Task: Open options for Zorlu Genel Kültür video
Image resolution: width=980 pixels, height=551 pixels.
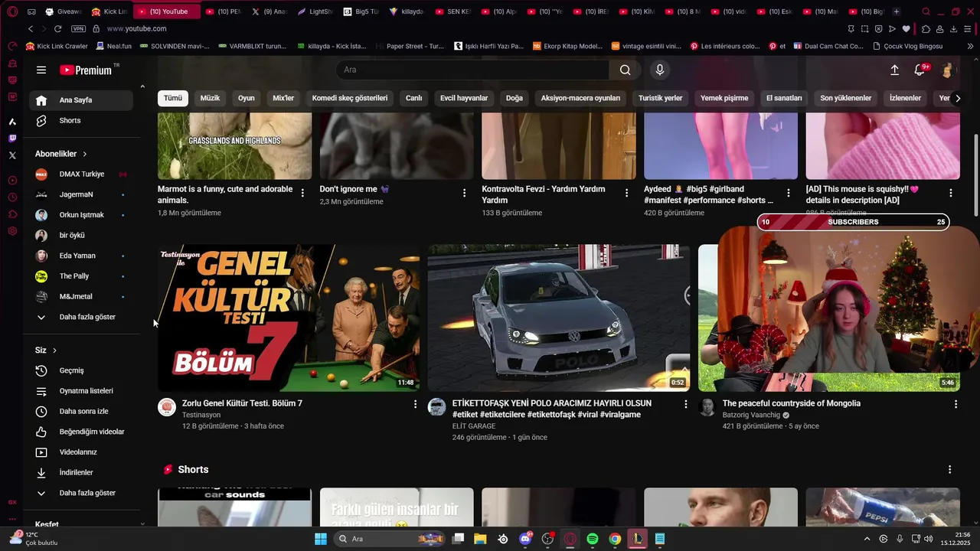Action: pos(416,404)
